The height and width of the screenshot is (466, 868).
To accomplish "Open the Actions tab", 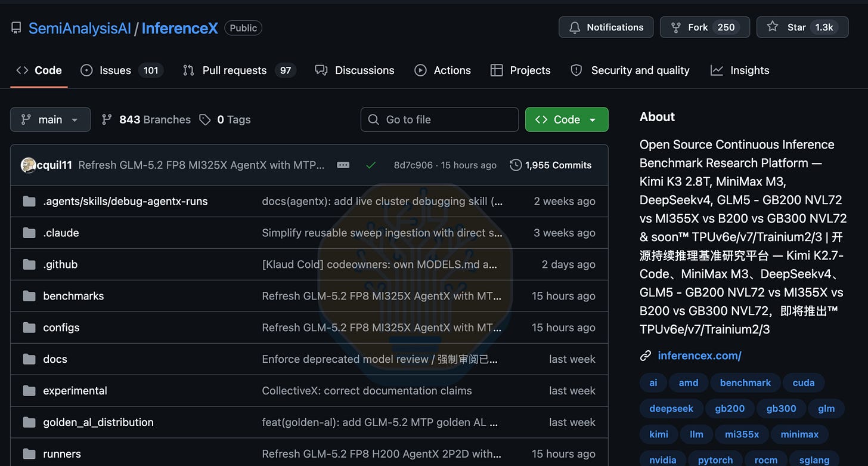I will pos(442,70).
